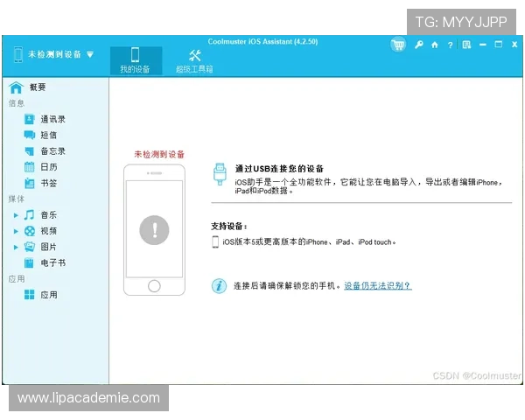The height and width of the screenshot is (420, 525).
Task: Click the contacts icon beside 通讯录
Action: coord(30,119)
